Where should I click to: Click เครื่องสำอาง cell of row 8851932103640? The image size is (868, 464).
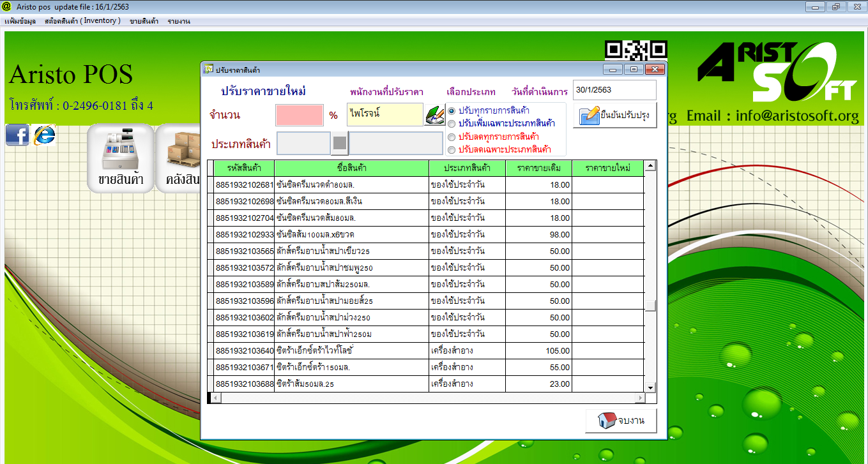(x=467, y=351)
